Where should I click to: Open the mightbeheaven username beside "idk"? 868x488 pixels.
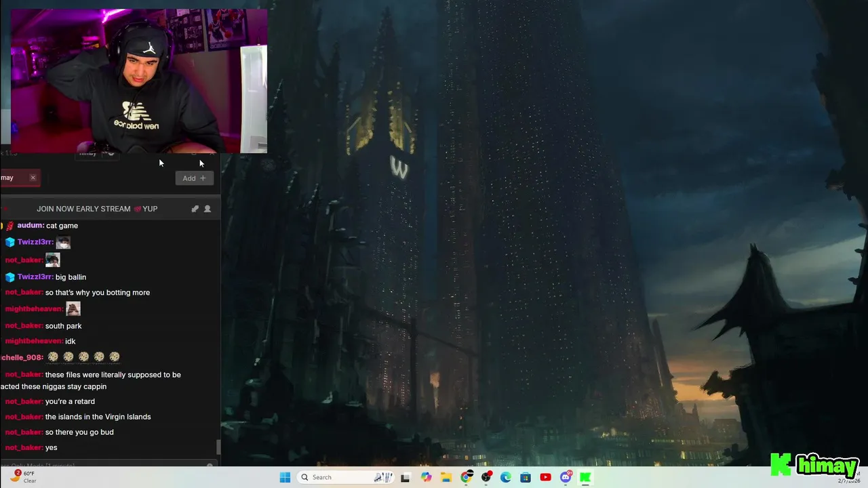click(x=34, y=341)
